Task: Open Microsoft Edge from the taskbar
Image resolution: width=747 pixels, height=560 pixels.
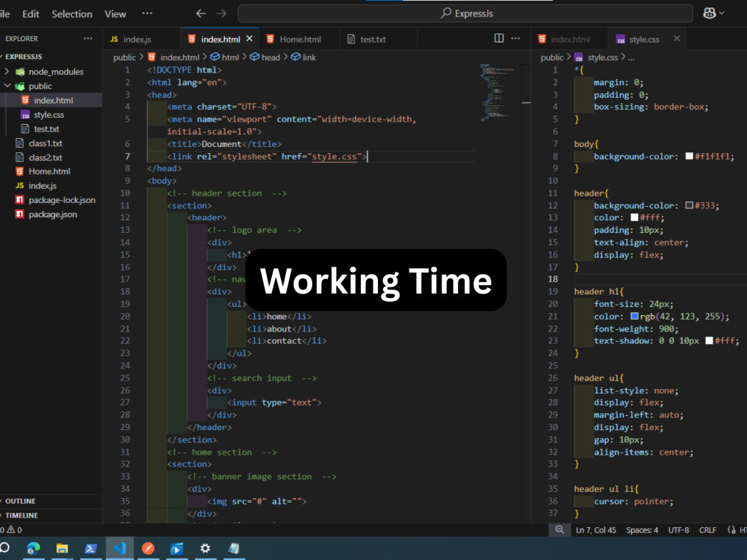Action: point(34,548)
